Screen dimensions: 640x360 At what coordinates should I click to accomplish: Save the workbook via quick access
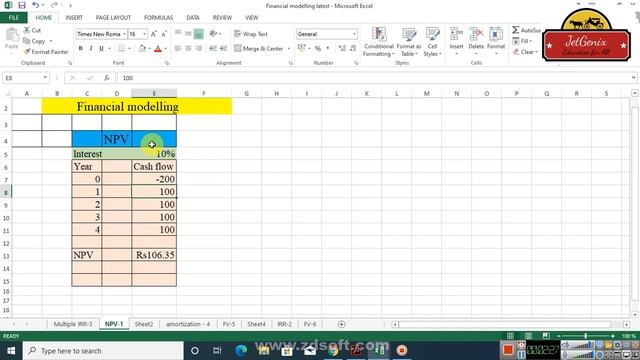coord(22,5)
